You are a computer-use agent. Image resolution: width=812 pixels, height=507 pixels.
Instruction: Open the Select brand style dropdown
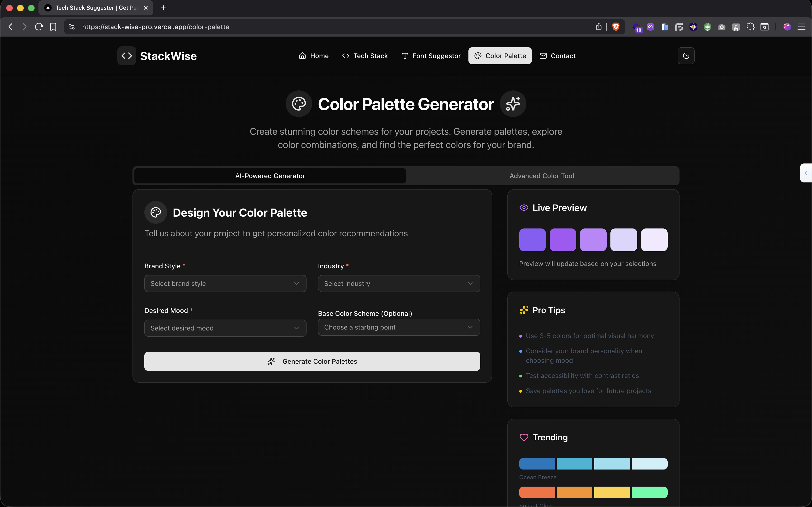(x=225, y=284)
